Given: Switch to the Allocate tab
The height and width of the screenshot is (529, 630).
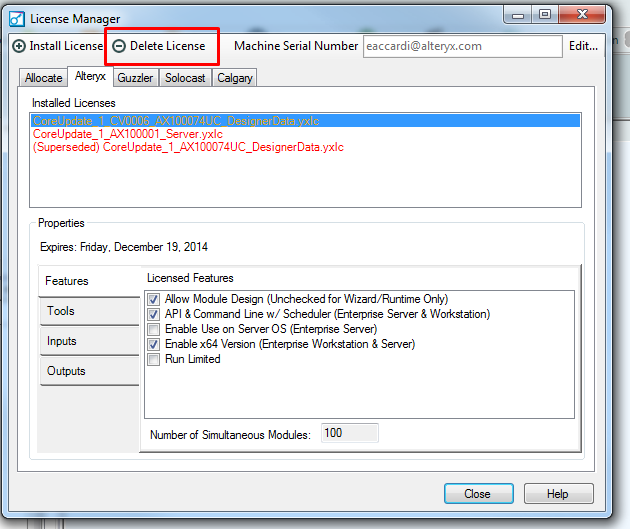Looking at the screenshot, I should (43, 78).
